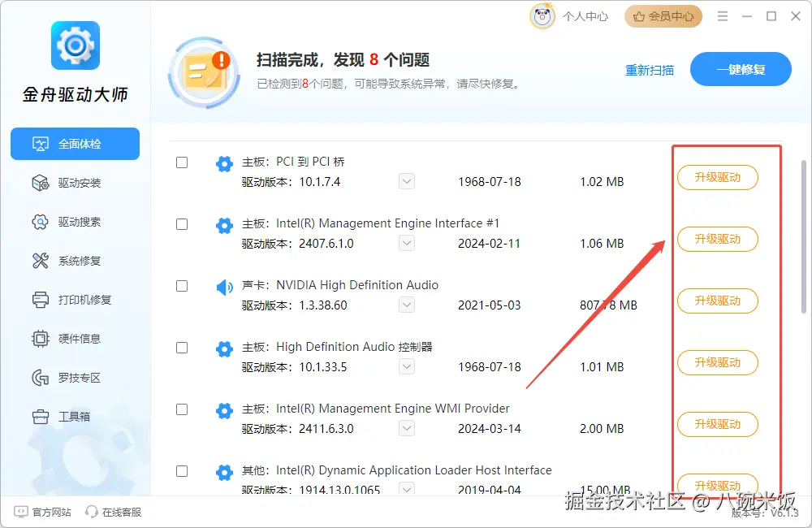Click speaker icon for NVIDIA High Definition Audio

(x=224, y=287)
